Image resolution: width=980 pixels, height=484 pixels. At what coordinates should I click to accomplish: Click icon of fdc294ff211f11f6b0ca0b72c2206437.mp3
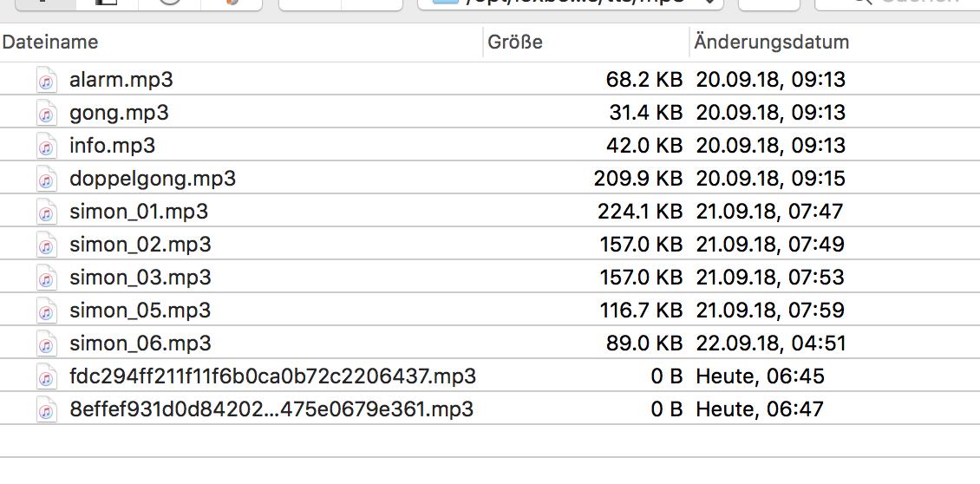(x=46, y=376)
